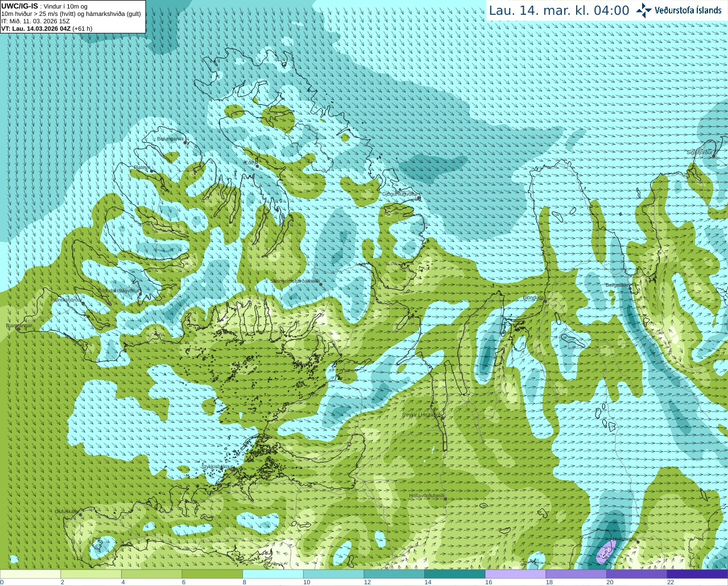Click the 'IT: Mið. 11. 03. 2026 15Z' line

[35, 21]
